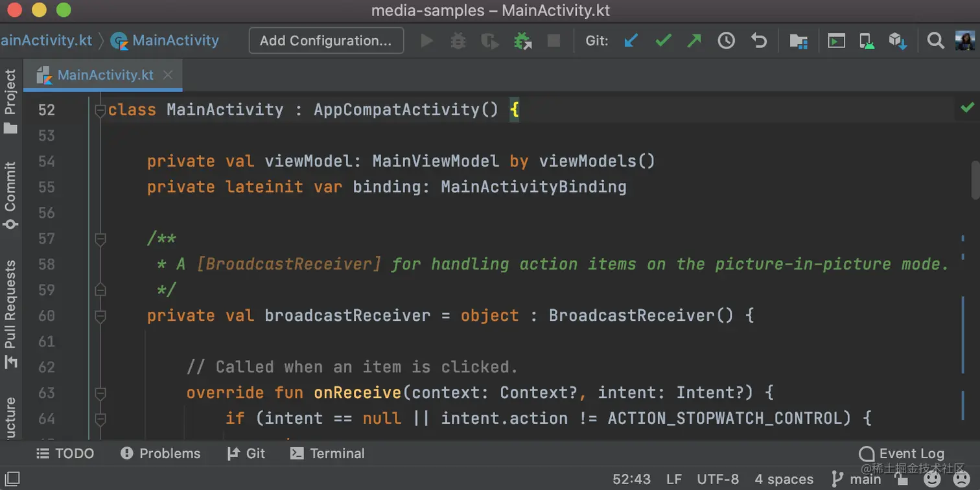Collapse broadcastReceiver object fold on line 60
Screen dimensions: 980x490
click(x=100, y=316)
